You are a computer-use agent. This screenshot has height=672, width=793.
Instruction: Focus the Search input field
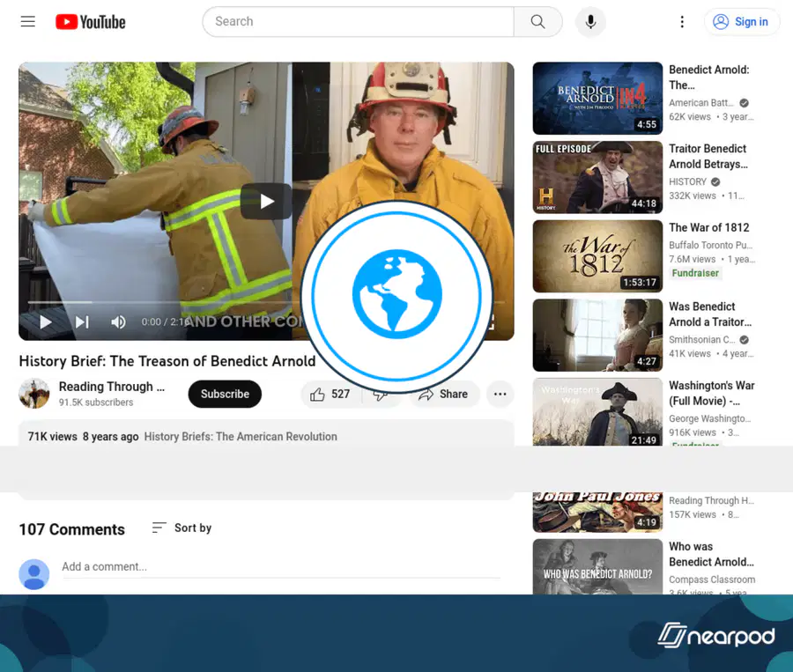[x=358, y=22]
